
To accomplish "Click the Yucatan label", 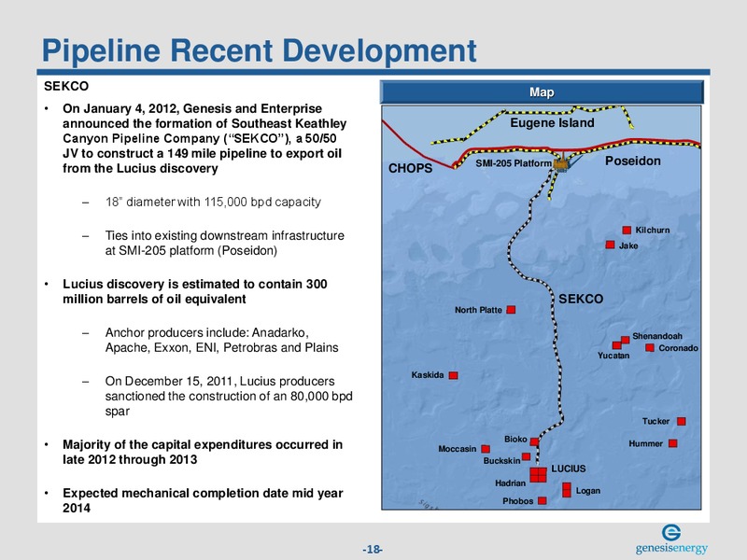I will [613, 356].
